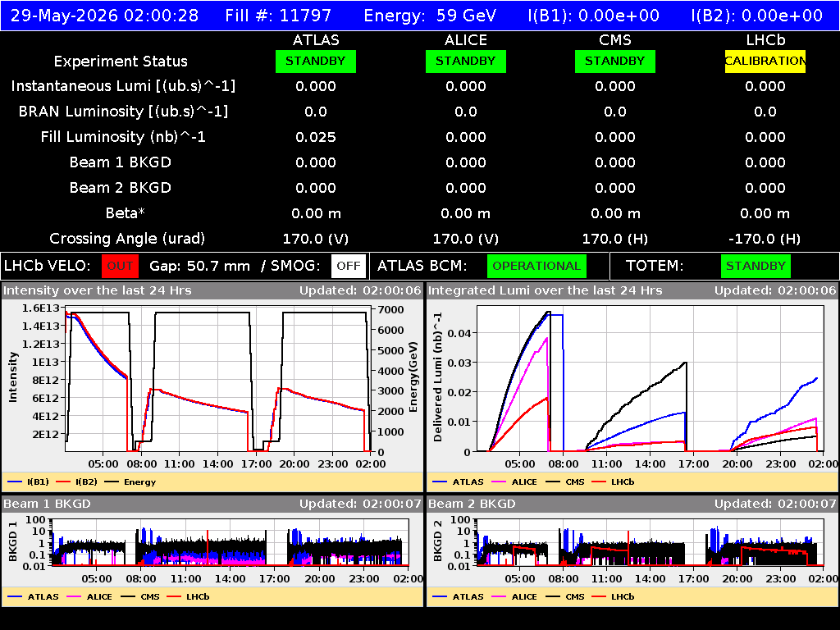Click the Beta* row label

(126, 213)
